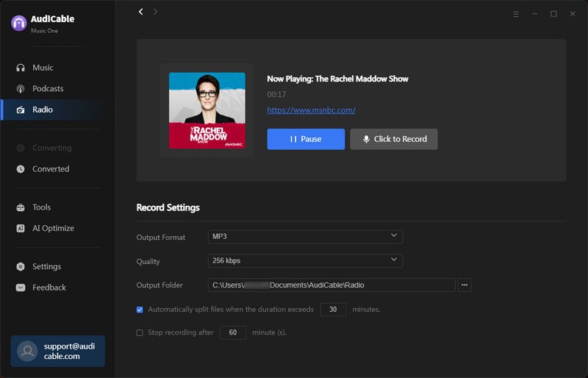Click the Radio icon in sidebar
588x378 pixels.
21,110
